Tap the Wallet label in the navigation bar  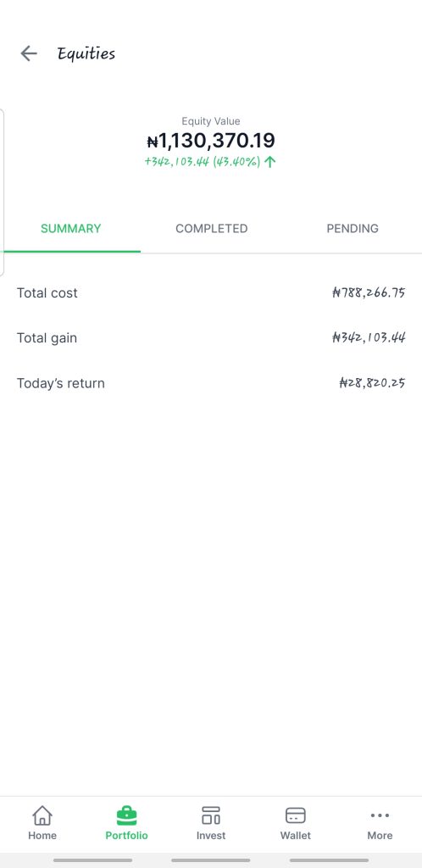click(x=296, y=835)
